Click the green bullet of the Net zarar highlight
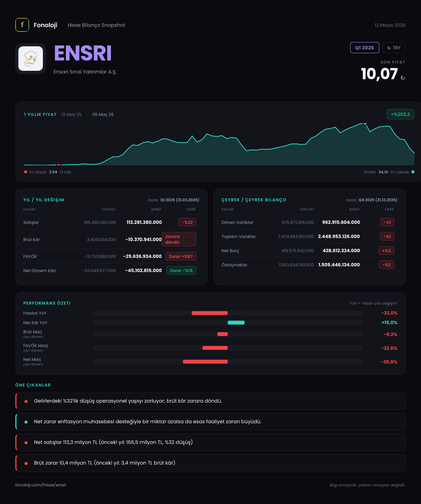421x504 pixels. pos(26,422)
